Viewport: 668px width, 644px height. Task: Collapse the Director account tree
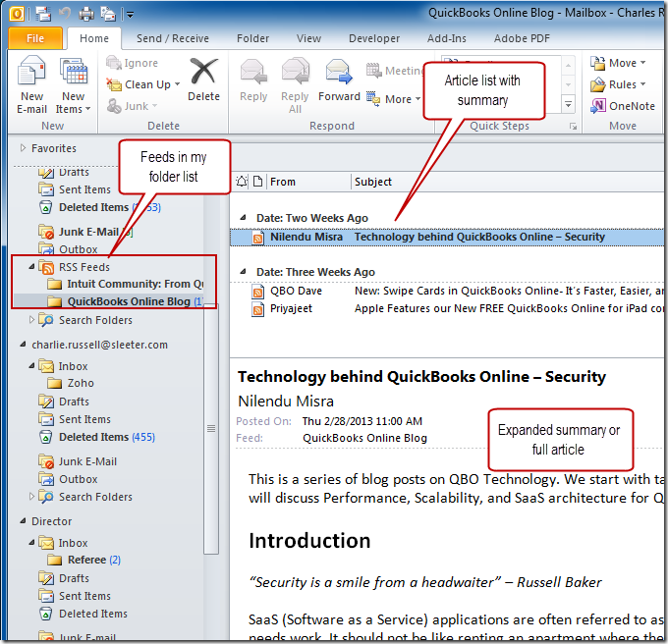pos(23,520)
